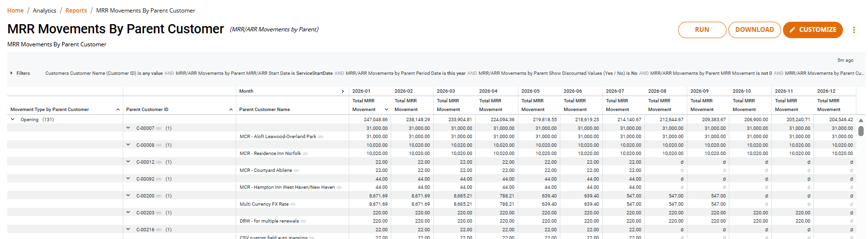Open the ellipsis pill after CSV custom field auto mapping
Image resolution: width=868 pixels, height=239 pixels.
point(312,238)
